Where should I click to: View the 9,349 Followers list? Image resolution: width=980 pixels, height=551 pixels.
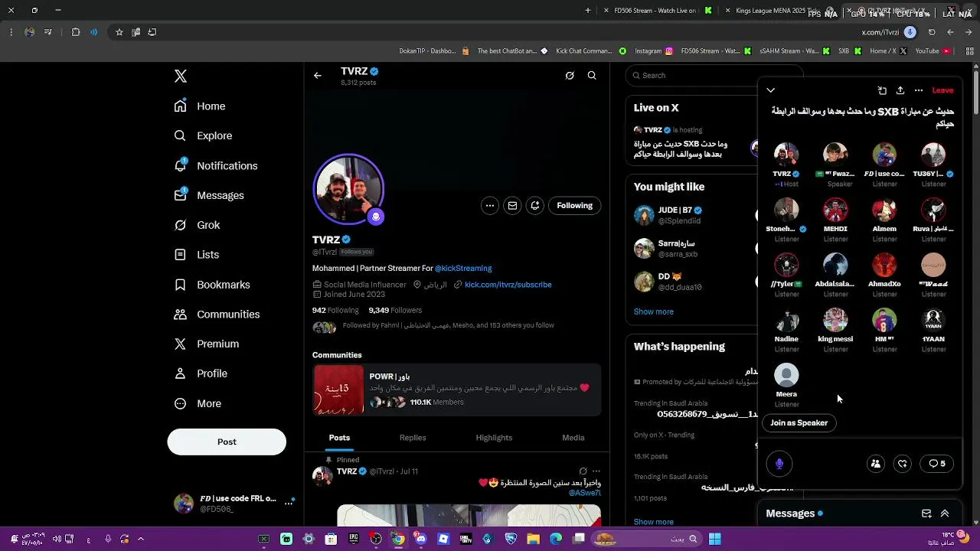coord(395,310)
